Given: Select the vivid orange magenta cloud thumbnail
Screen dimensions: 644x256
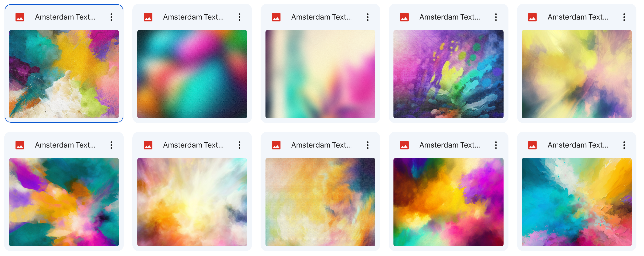Looking at the screenshot, I should (x=448, y=202).
